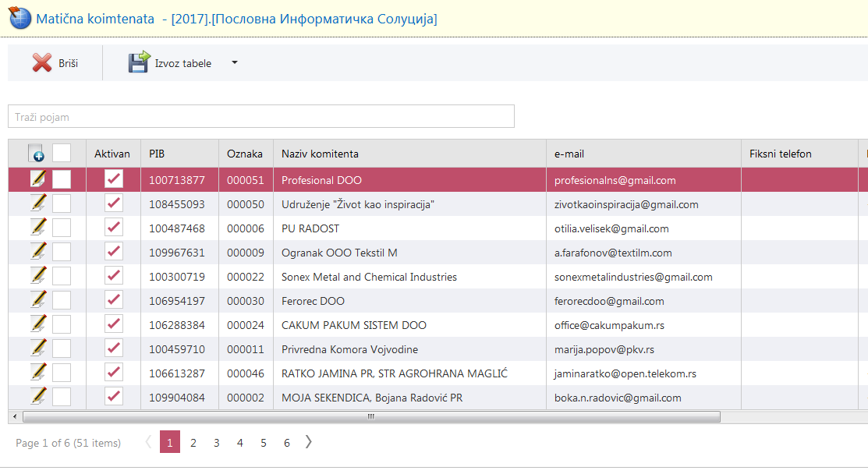
Task: Click the red X Briši delete icon
Action: (x=42, y=63)
